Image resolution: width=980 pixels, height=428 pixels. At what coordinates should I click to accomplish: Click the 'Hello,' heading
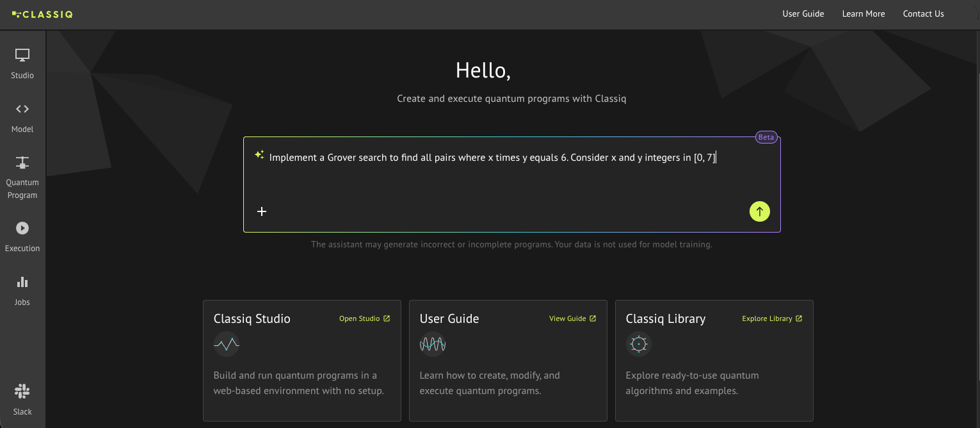483,70
